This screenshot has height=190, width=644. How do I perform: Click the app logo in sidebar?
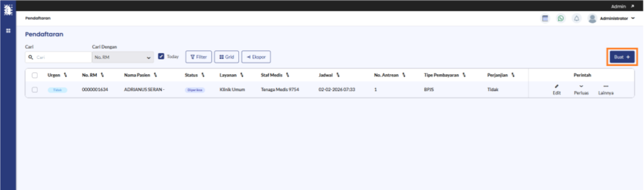pyautogui.click(x=8, y=8)
